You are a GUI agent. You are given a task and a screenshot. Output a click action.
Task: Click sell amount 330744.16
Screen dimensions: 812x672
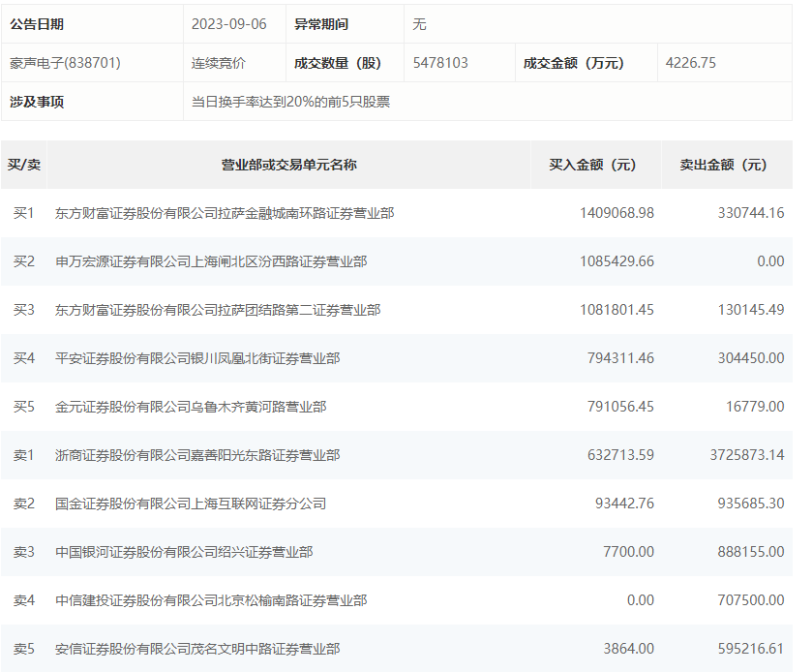751,213
